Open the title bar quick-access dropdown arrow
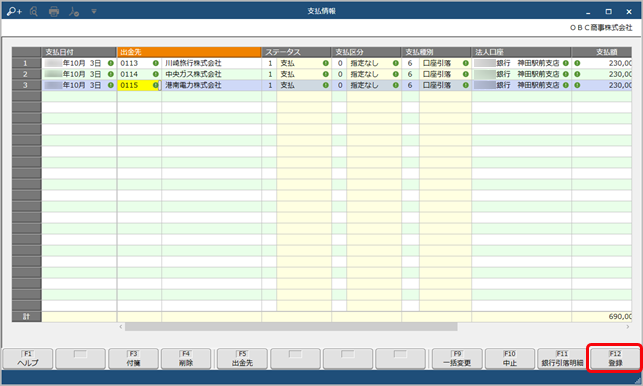643x386 pixels. point(94,11)
